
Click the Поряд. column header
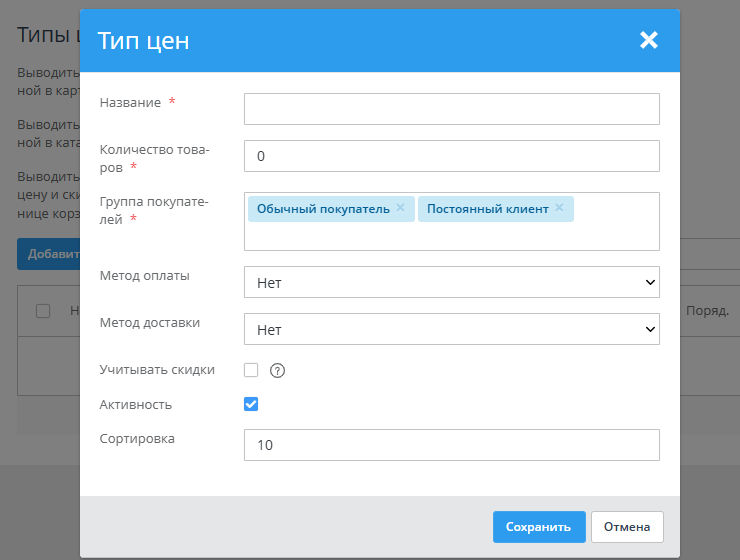coord(707,311)
